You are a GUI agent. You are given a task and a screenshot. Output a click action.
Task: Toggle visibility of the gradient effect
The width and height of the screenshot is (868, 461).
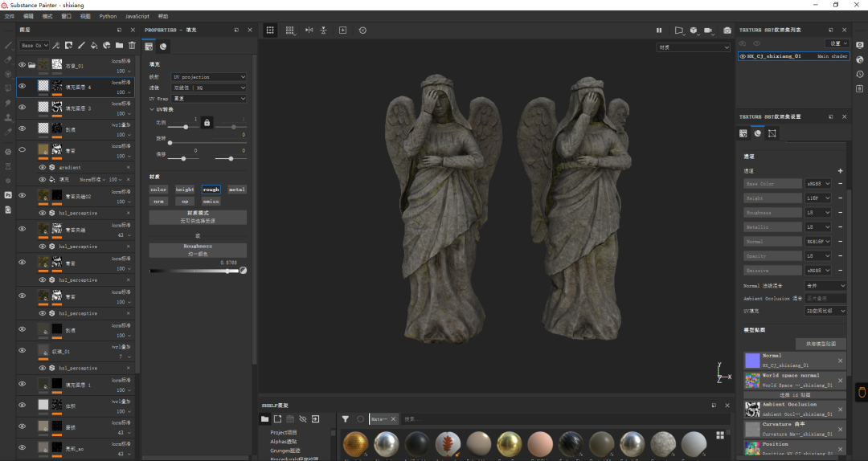pos(43,168)
